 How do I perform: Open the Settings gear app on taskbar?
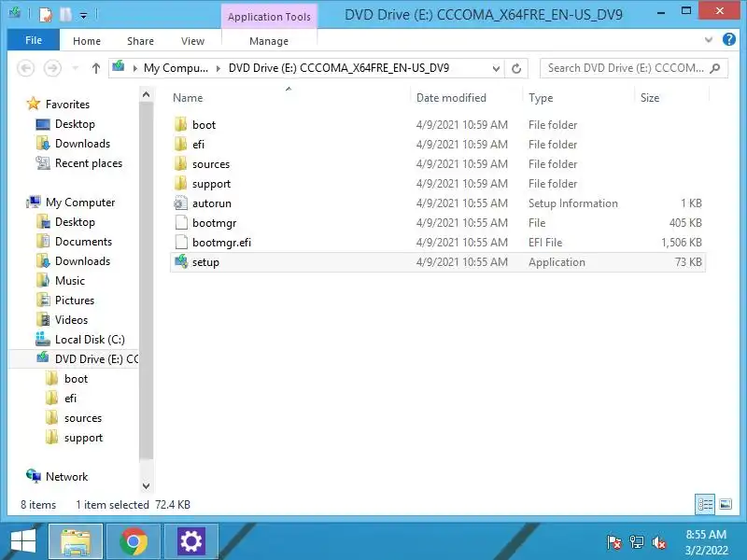point(191,542)
